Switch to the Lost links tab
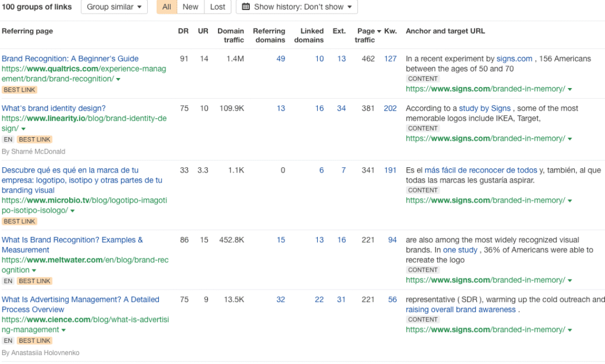 (217, 7)
